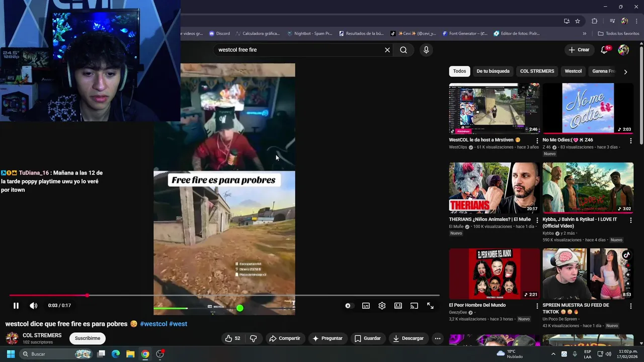Open the Windows Start menu
The width and height of the screenshot is (644, 362).
coord(11,354)
